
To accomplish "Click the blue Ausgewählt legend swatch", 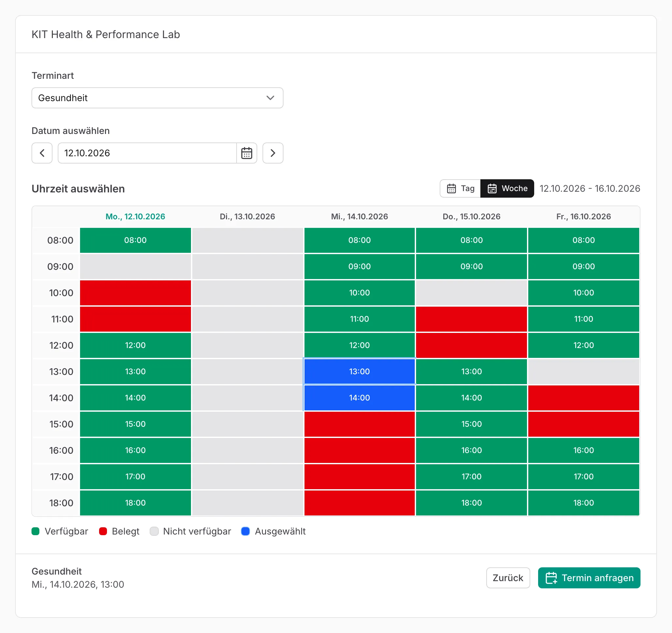I will coord(245,531).
